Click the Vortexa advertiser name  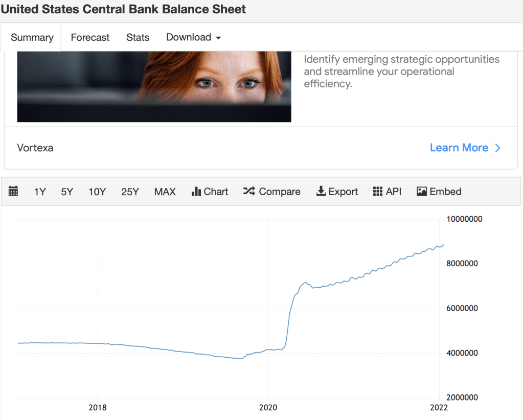35,148
